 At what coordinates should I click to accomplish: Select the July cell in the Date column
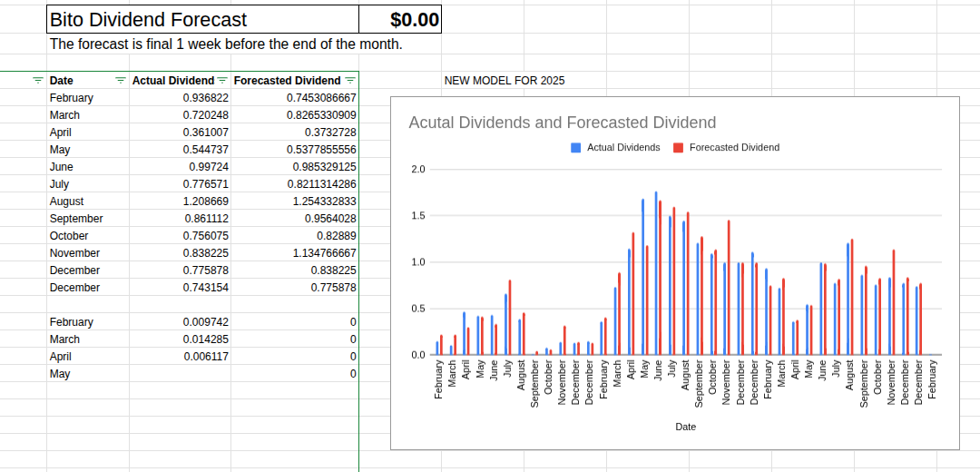[x=88, y=184]
